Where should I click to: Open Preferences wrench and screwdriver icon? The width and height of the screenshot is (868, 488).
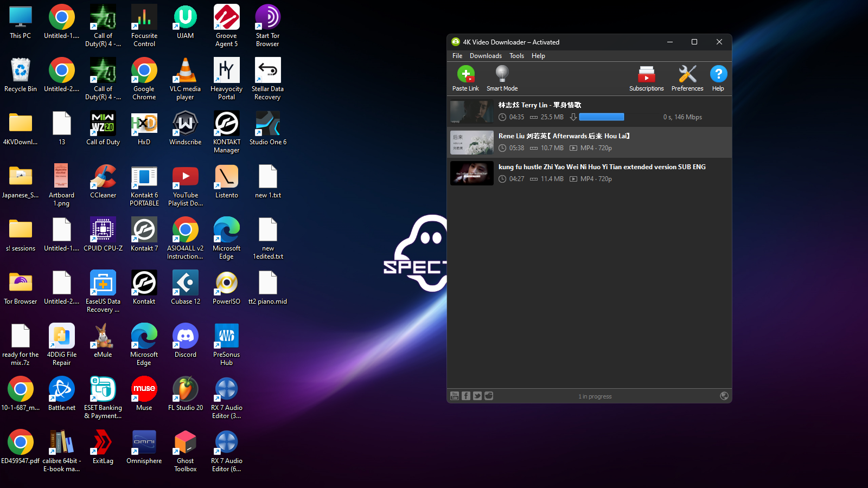coord(687,79)
